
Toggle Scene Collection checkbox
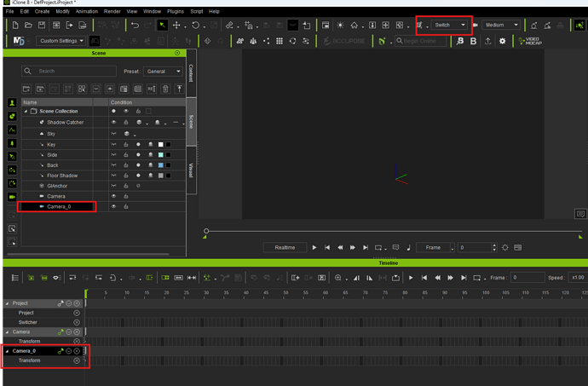click(148, 111)
